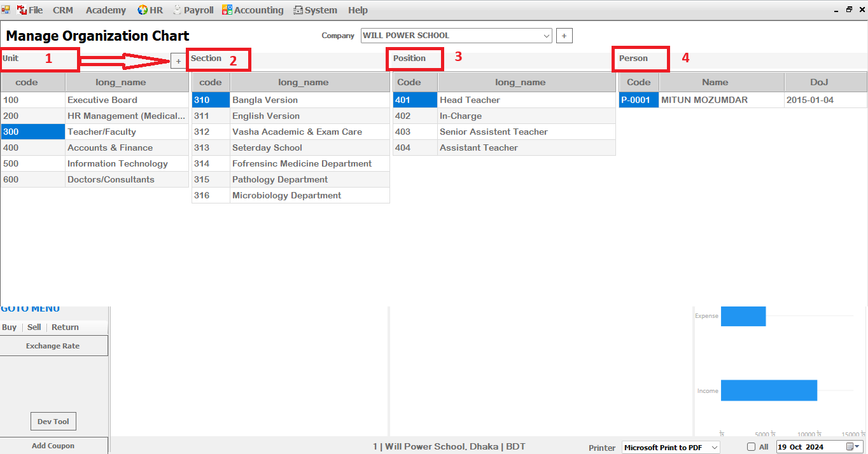This screenshot has height=454, width=868.
Task: Open the Payroll menu
Action: click(x=193, y=10)
